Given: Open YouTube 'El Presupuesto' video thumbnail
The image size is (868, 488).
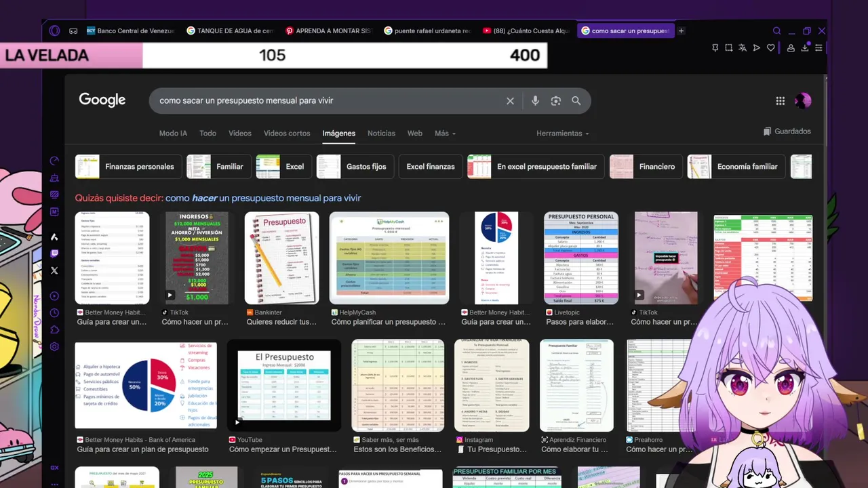Looking at the screenshot, I should pos(284,386).
